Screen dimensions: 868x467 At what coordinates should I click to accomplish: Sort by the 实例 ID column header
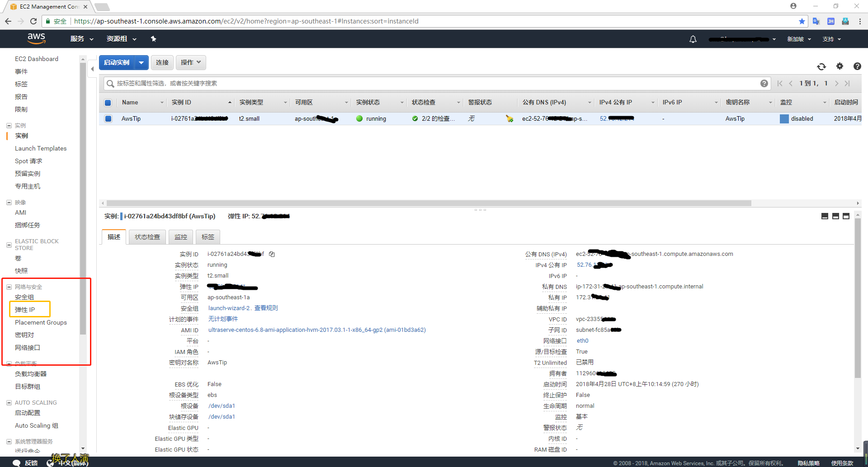201,103
